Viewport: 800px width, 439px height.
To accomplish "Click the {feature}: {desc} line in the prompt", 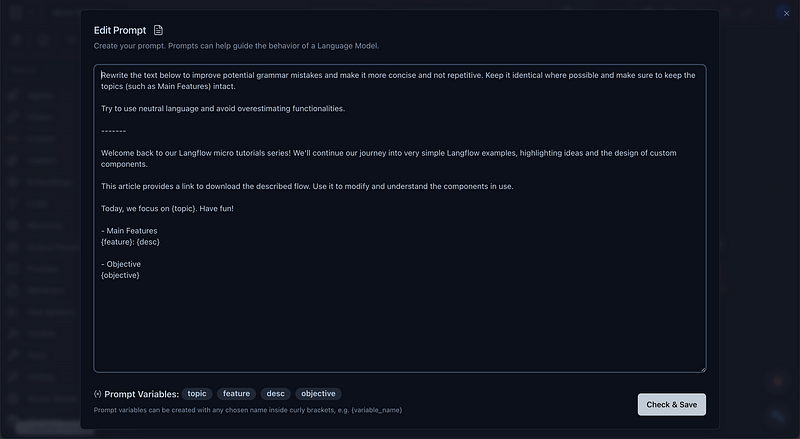I will pyautogui.click(x=130, y=242).
